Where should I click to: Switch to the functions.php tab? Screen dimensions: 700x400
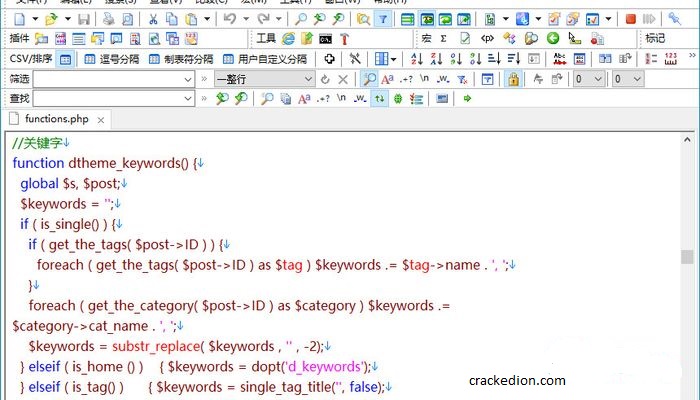pos(56,119)
